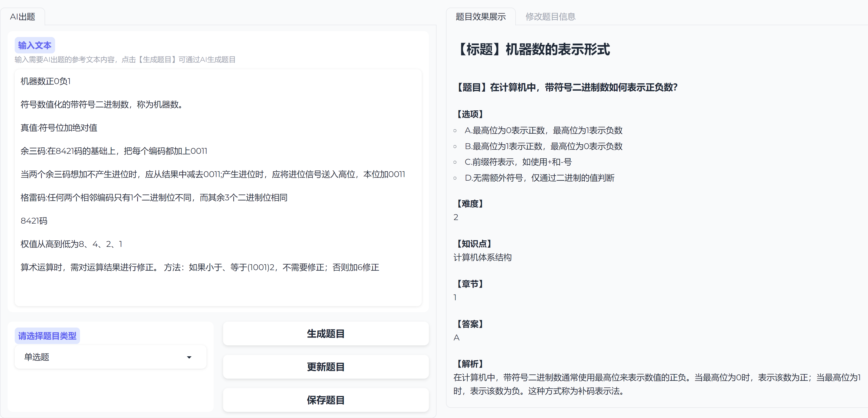The image size is (868, 418).
Task: Switch to the 题目效果展示 tab
Action: point(480,17)
